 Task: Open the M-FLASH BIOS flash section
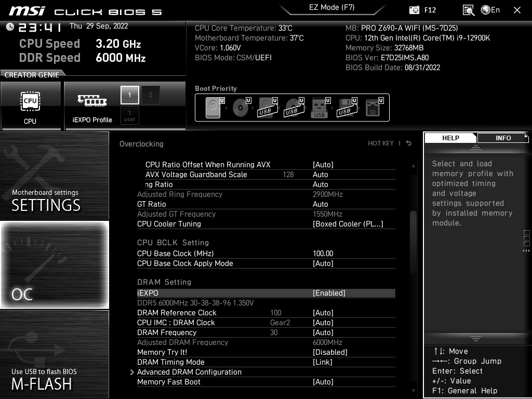[54, 354]
